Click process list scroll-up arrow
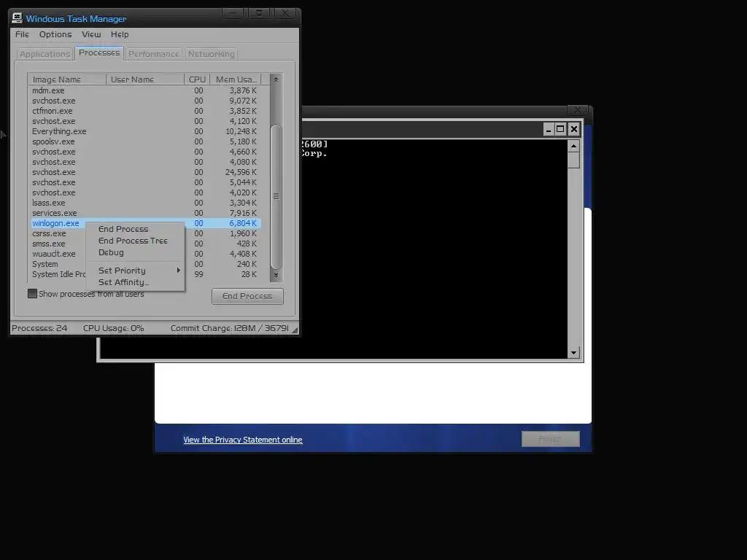The width and height of the screenshot is (747, 560). (276, 79)
